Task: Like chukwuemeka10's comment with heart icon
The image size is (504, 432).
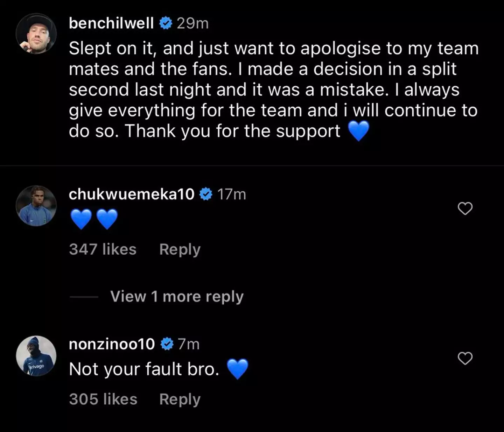Action: 465,208
